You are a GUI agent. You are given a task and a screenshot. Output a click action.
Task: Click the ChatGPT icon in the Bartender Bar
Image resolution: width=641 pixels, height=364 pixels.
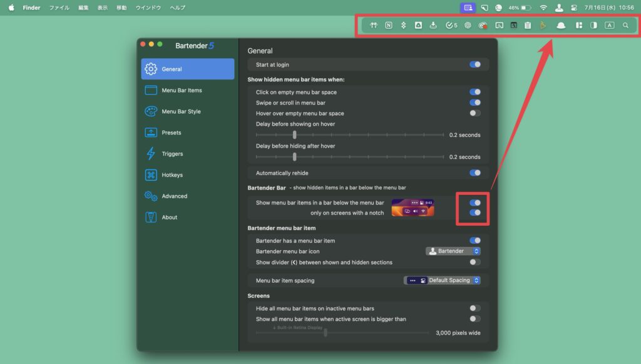pyautogui.click(x=468, y=25)
